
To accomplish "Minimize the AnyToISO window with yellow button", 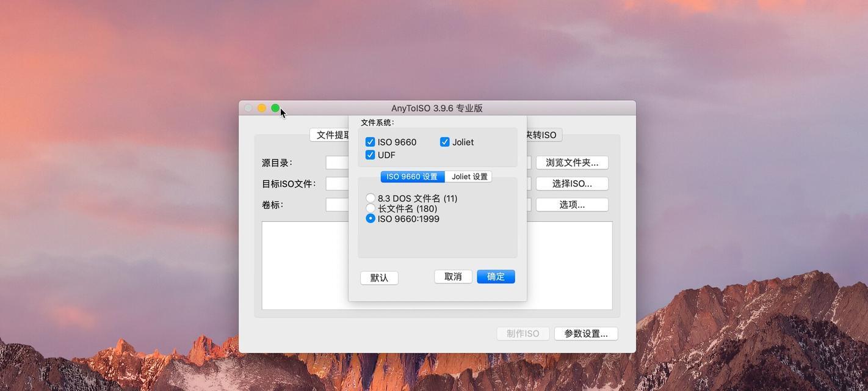I will [x=262, y=108].
